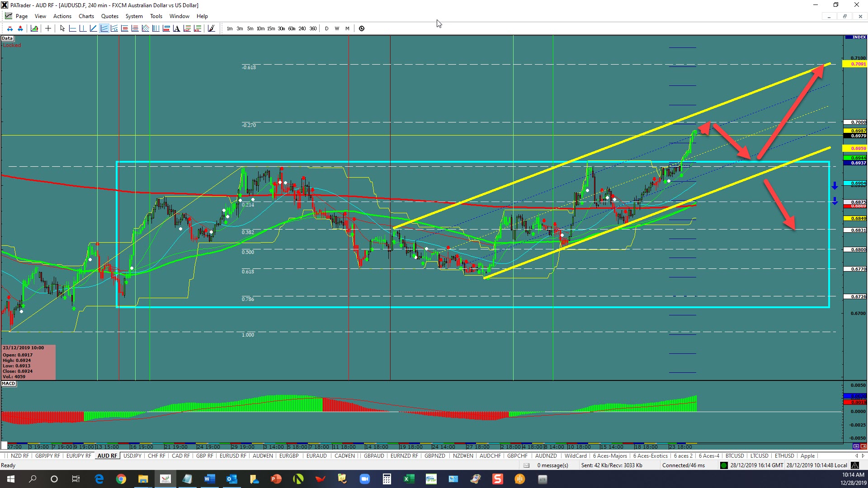The width and height of the screenshot is (868, 488).
Task: Click the messages envelope icon
Action: point(526,465)
